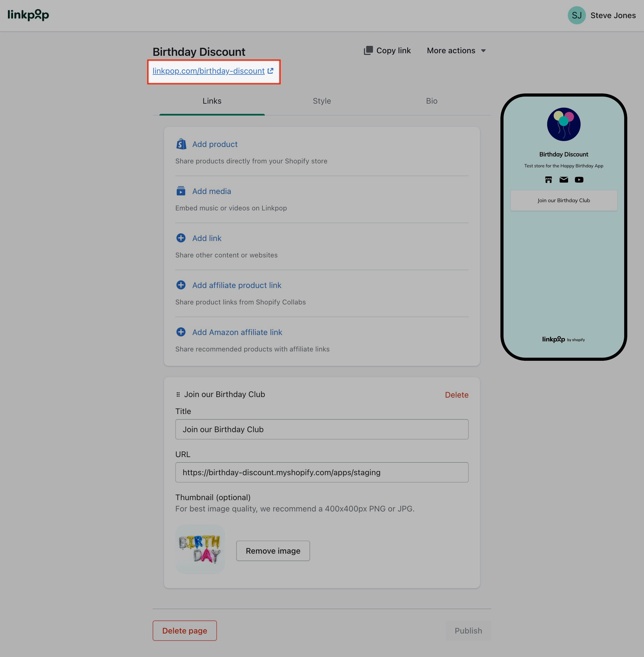Click Add Amazon affiliate link
This screenshot has width=644, height=657.
point(237,332)
